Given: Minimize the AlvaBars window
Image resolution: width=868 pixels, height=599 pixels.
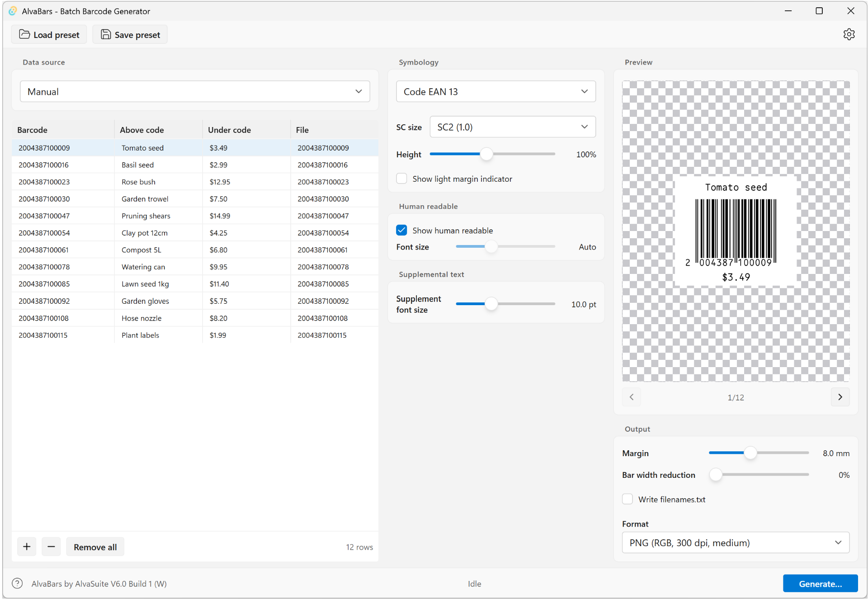Looking at the screenshot, I should pyautogui.click(x=788, y=11).
